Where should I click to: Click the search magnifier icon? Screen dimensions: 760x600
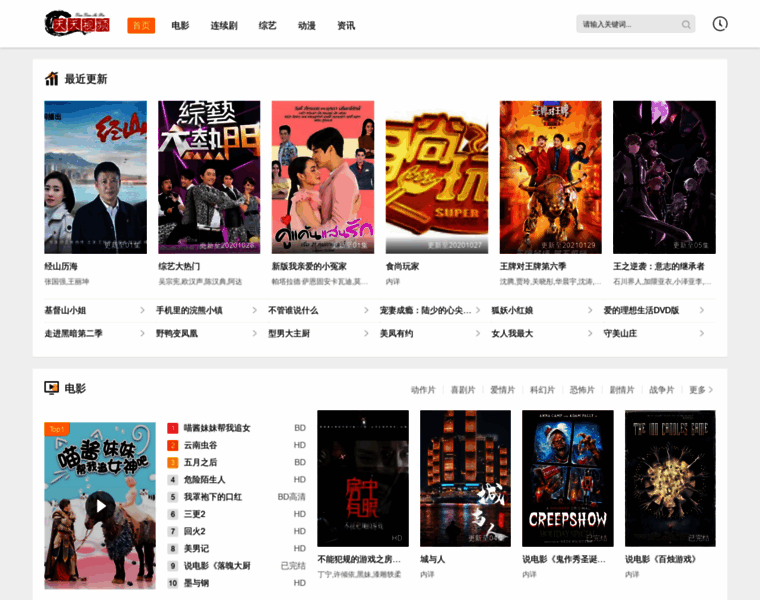pyautogui.click(x=686, y=25)
